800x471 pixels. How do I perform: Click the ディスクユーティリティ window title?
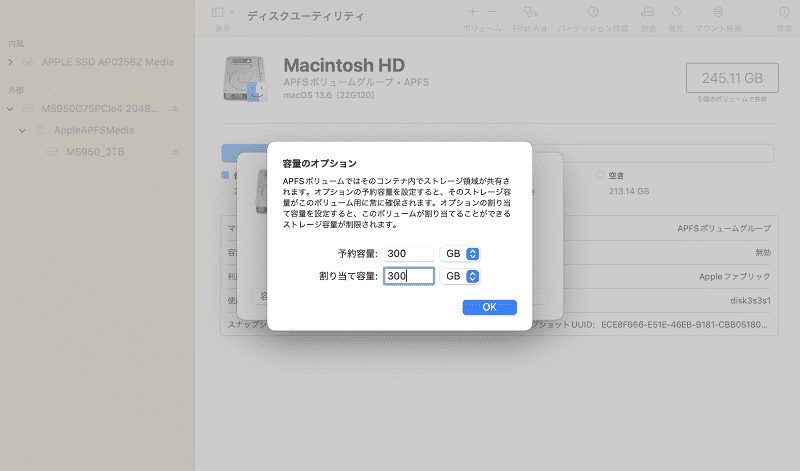pos(305,16)
